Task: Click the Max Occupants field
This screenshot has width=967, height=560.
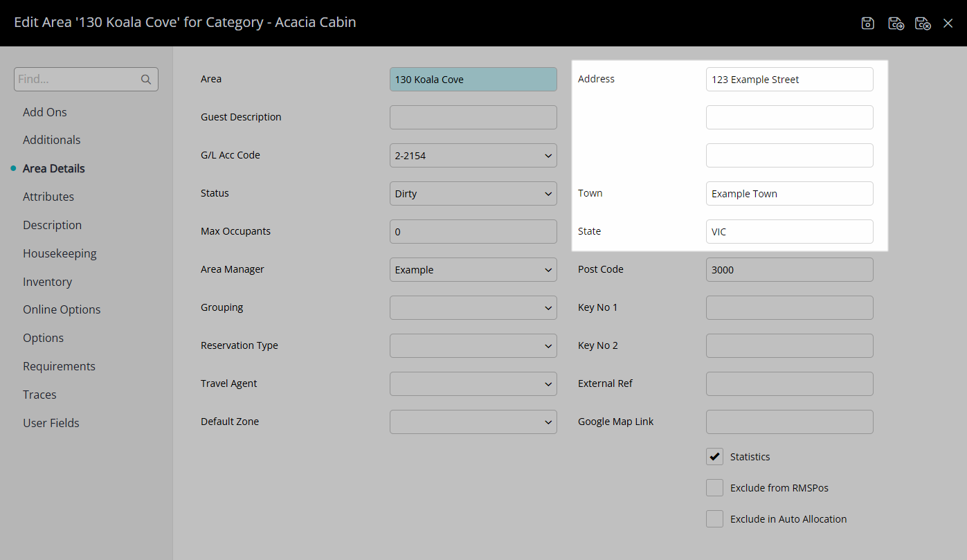Action: pos(473,232)
